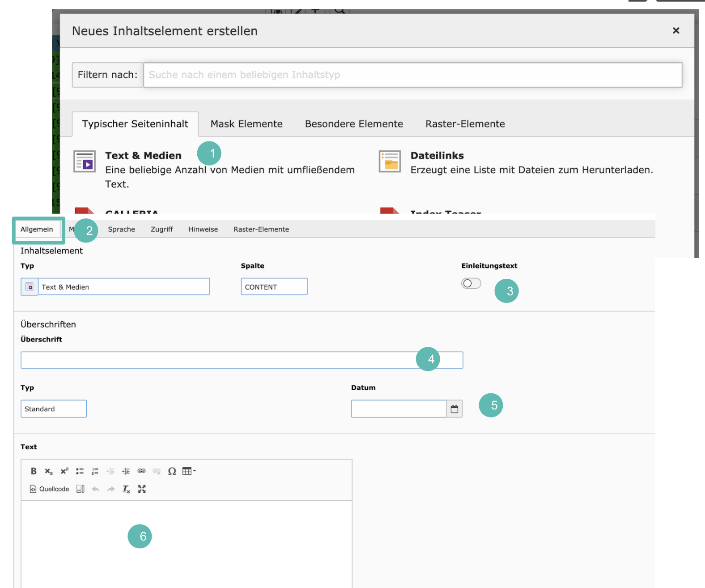
Task: Switch to the Mask Elemente tab
Action: [246, 124]
